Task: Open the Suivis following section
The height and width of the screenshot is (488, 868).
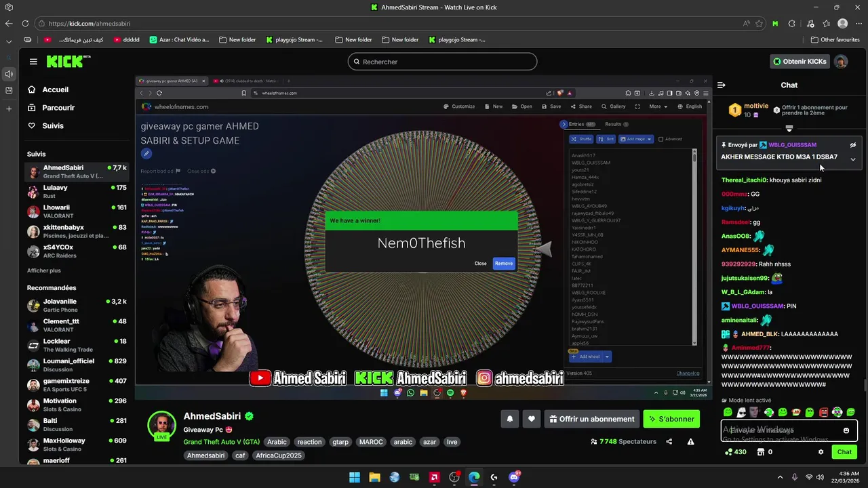Action: pyautogui.click(x=45, y=126)
